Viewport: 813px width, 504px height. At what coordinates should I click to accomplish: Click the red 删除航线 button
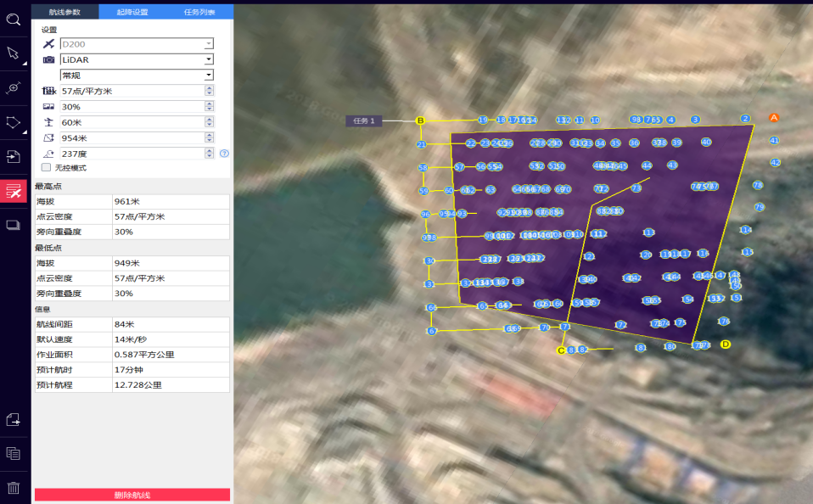pos(132,495)
